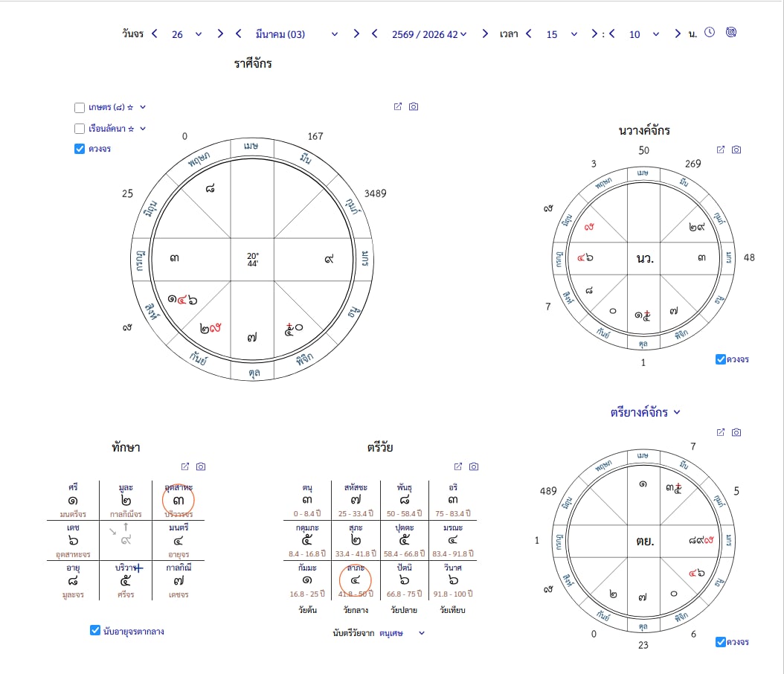Screen dimensions: 784x674
Task: Decrease the hour with the left arrow
Action: (x=529, y=33)
